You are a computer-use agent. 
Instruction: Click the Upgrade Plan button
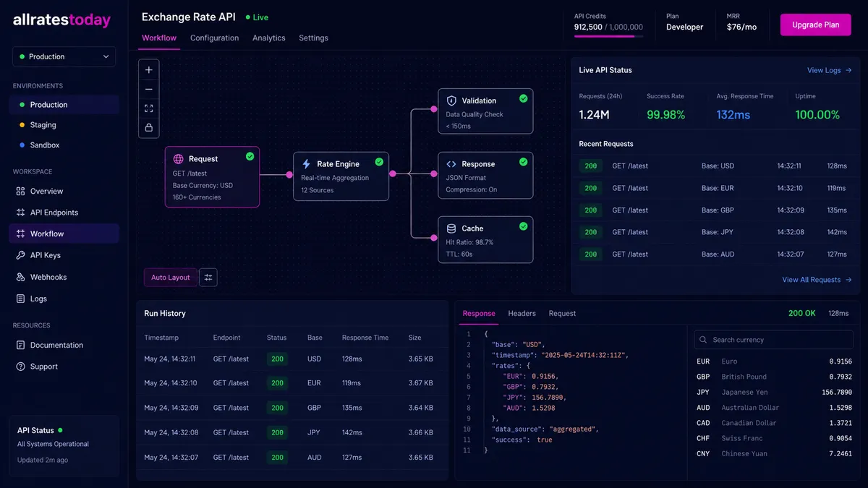pyautogui.click(x=816, y=25)
